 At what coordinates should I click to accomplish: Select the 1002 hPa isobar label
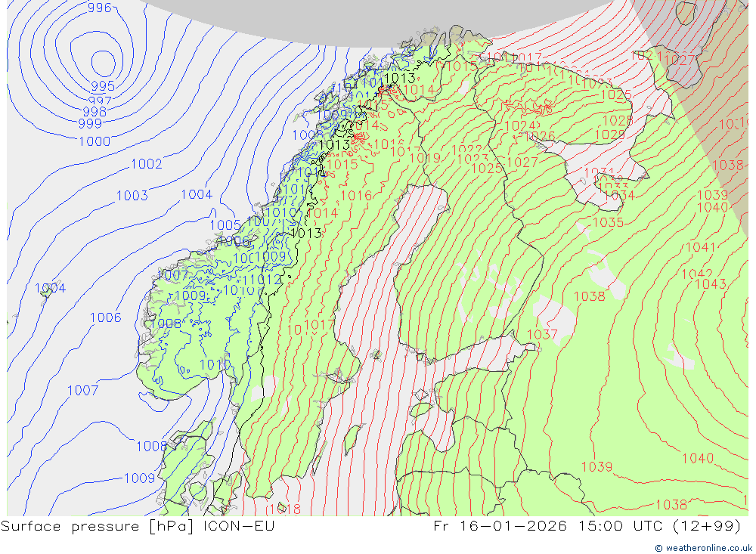pyautogui.click(x=147, y=164)
